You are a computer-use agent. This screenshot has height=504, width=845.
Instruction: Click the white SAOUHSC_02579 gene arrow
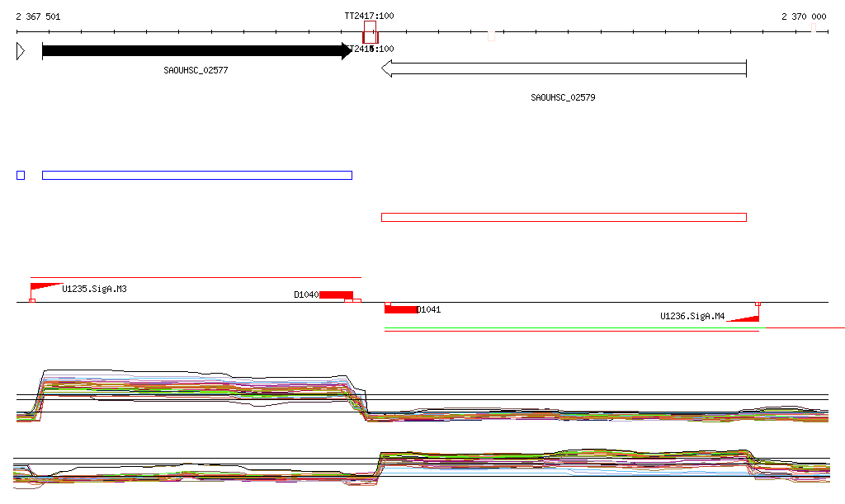[564, 69]
